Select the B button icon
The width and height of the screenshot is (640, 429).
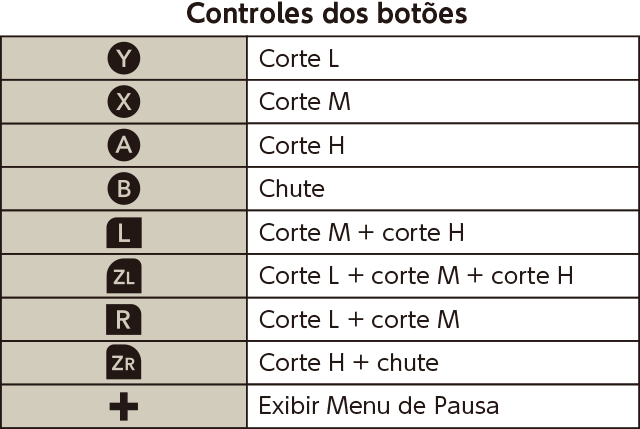pyautogui.click(x=124, y=189)
